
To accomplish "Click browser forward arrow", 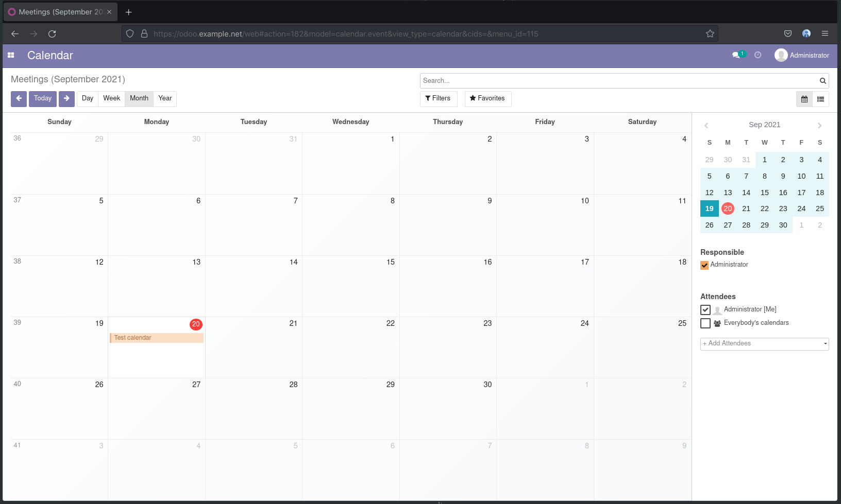I will point(33,34).
